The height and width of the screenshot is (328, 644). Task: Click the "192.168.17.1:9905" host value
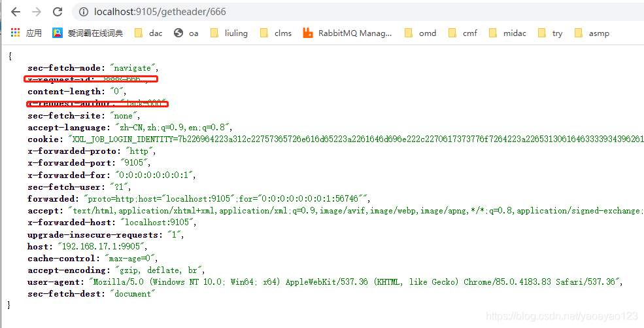[101, 247]
